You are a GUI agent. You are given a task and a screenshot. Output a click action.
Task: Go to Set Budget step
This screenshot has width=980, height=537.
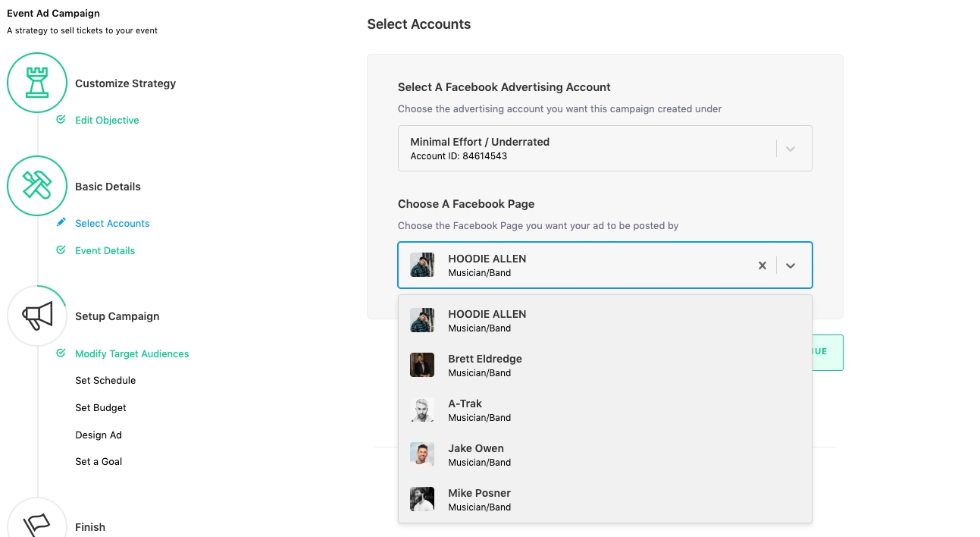point(101,407)
